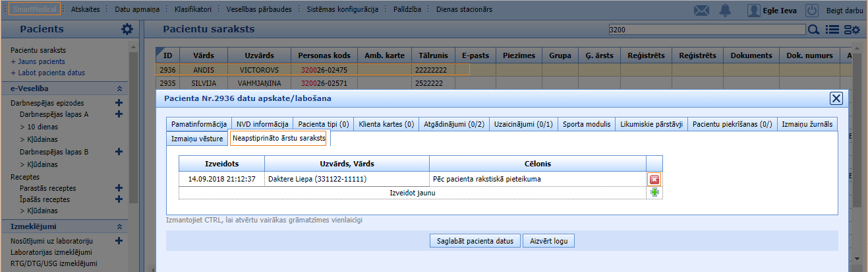Open the Atgādinājumi tab
868x272 pixels.
pyautogui.click(x=453, y=124)
